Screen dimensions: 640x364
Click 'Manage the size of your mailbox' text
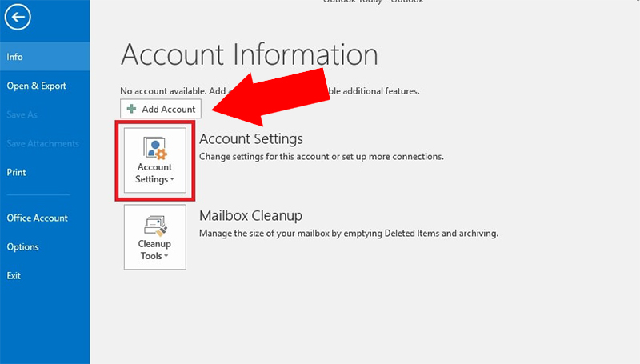pyautogui.click(x=349, y=234)
